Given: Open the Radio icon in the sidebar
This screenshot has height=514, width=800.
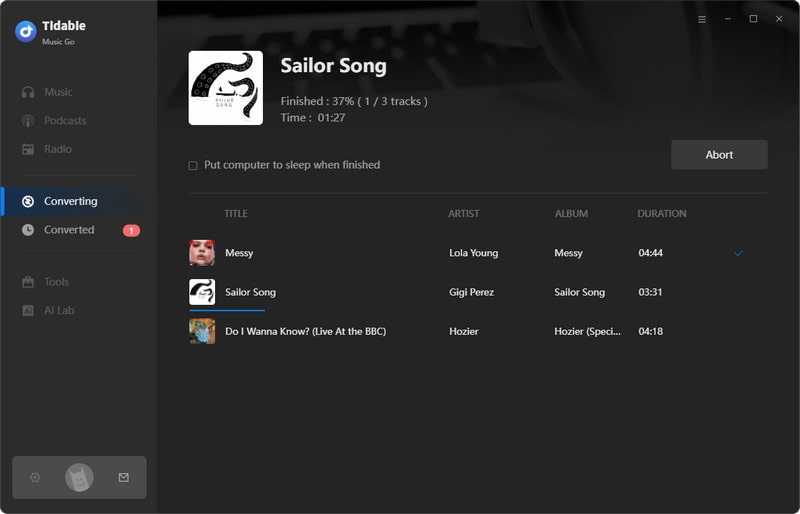Looking at the screenshot, I should tap(28, 149).
